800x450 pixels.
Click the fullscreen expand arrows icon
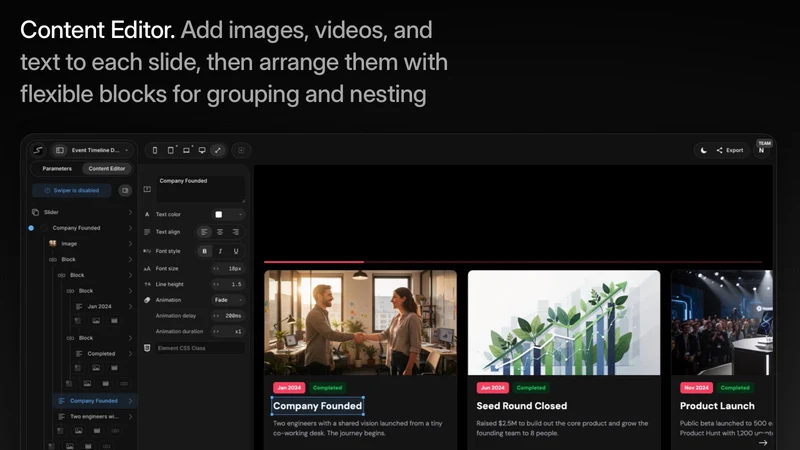[218, 150]
